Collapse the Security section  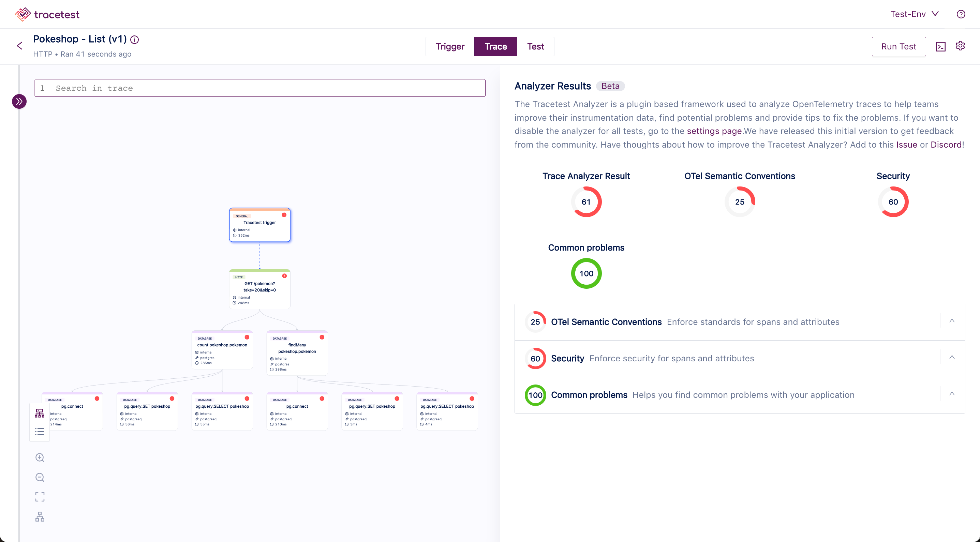point(952,358)
